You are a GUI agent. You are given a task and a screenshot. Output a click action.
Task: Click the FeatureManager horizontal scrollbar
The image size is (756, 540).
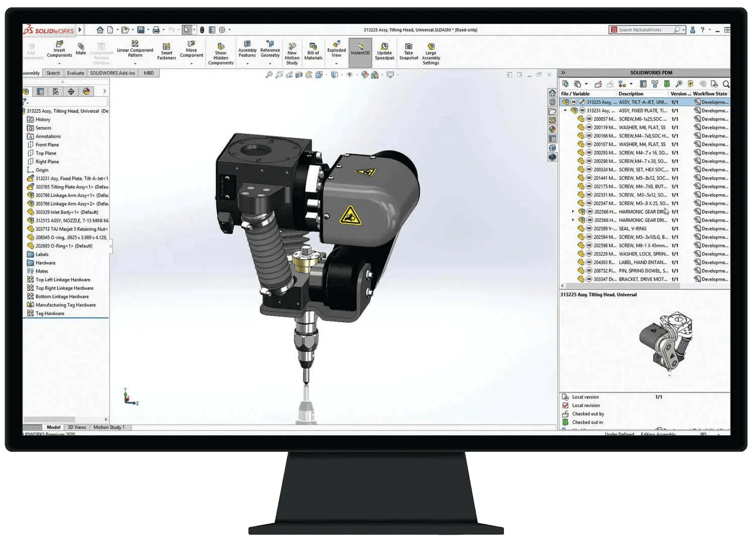[x=49, y=419]
